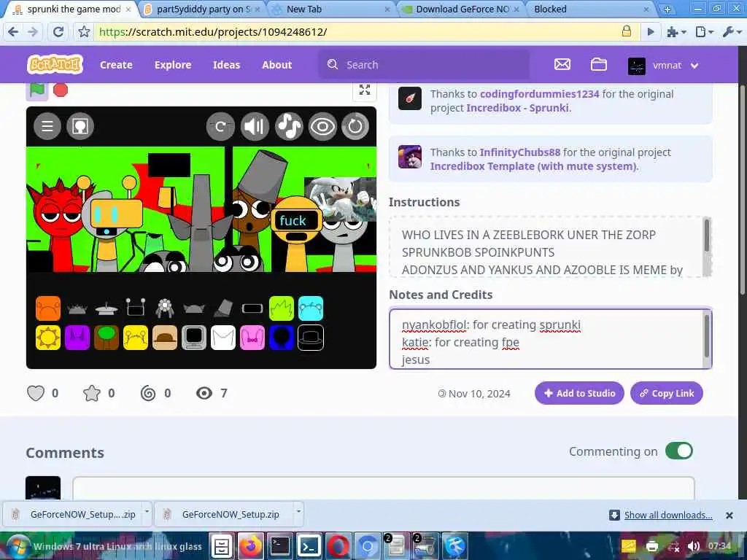Expand first GeForceNOW_Setup download options arrow
The width and height of the screenshot is (747, 560).
(x=147, y=511)
